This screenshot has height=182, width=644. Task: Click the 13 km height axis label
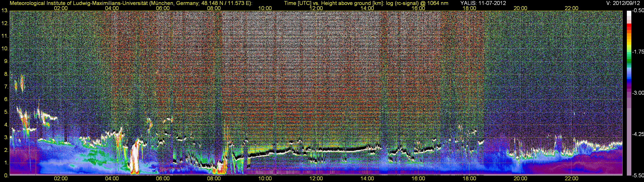tap(5, 11)
